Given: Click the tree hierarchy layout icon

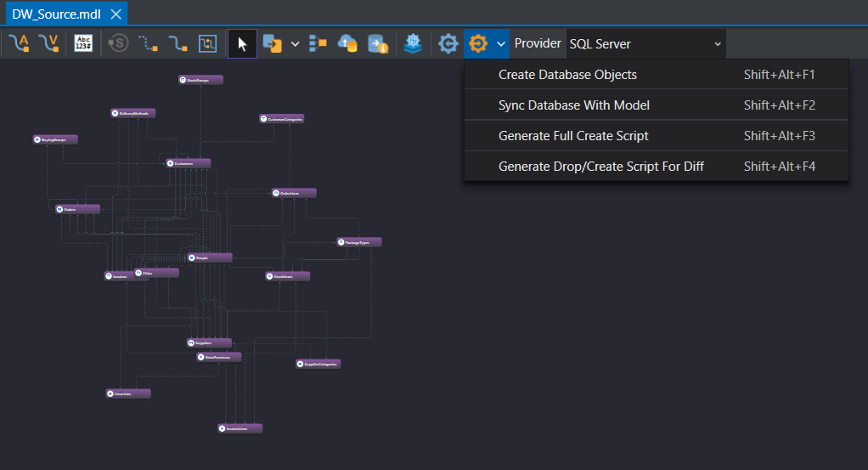Looking at the screenshot, I should [318, 43].
